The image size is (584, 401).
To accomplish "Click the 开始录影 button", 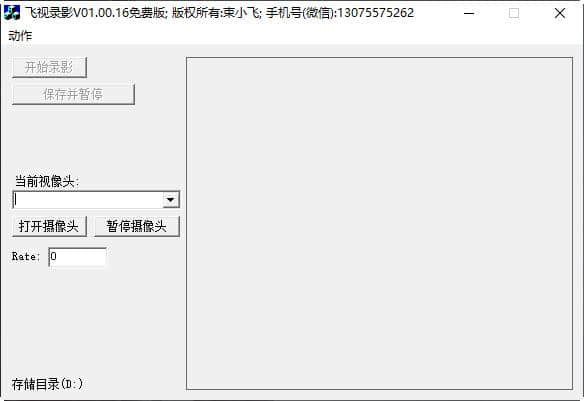I will click(x=49, y=67).
